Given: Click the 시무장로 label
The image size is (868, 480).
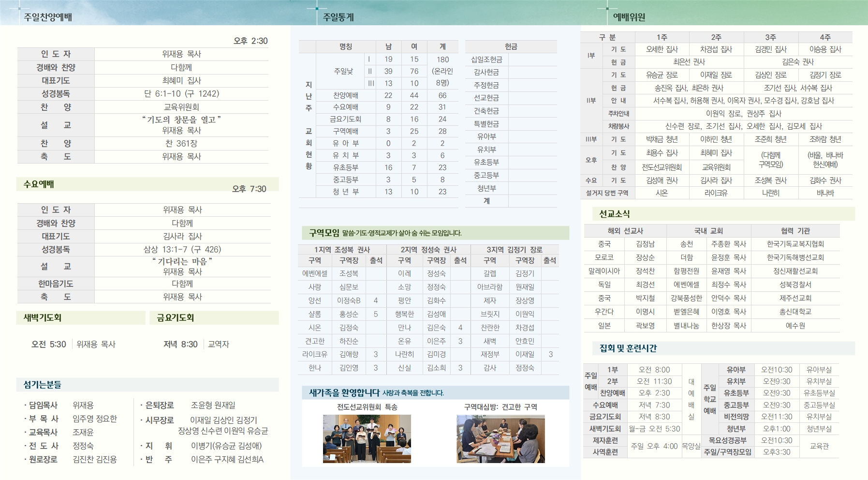Looking at the screenshot, I should click(x=160, y=420).
